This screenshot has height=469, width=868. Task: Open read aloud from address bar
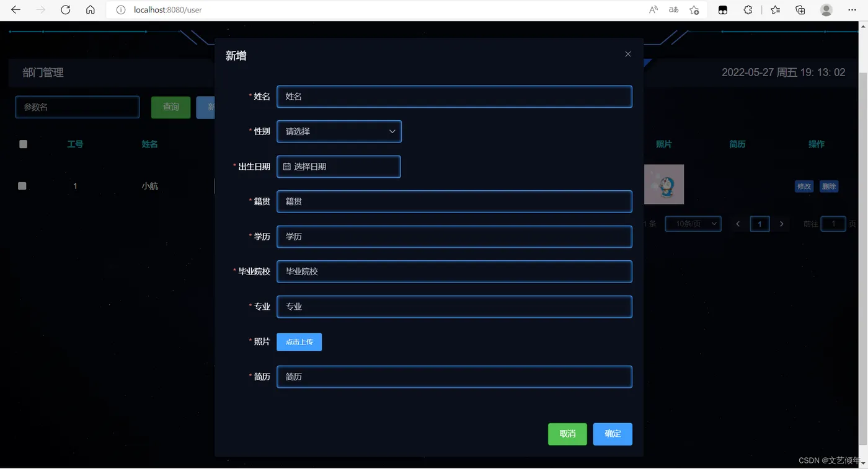click(x=653, y=10)
